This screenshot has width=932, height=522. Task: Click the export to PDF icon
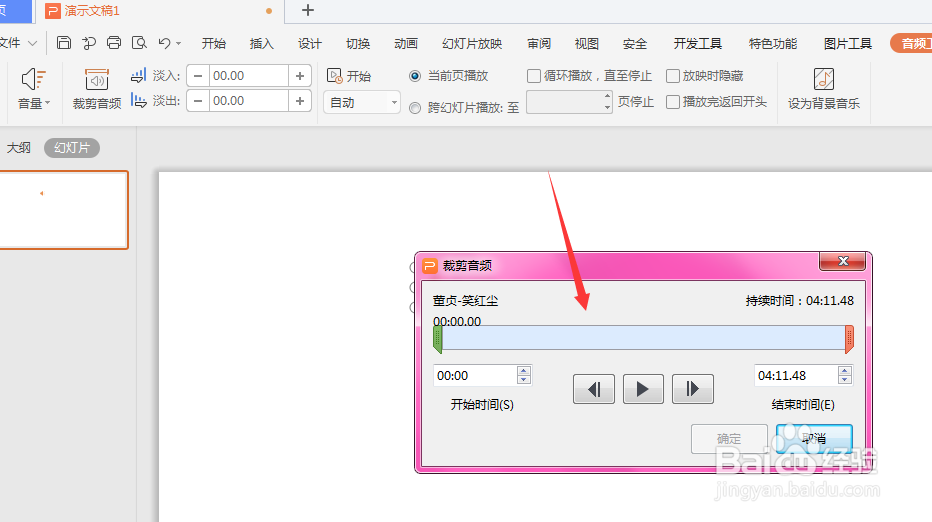pos(89,43)
